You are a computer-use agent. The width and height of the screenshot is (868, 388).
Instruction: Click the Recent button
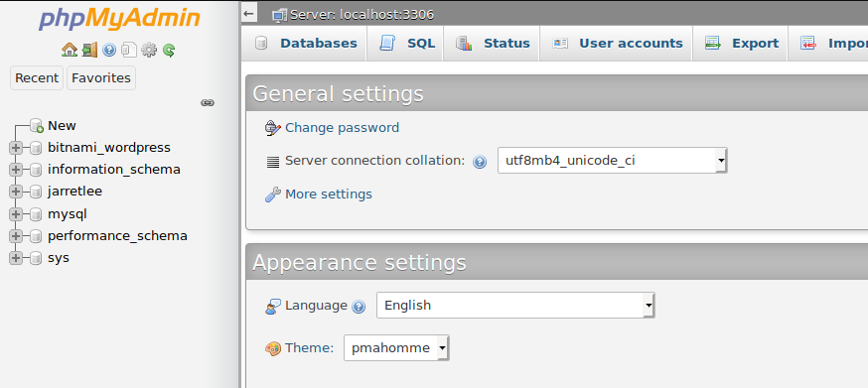(37, 78)
